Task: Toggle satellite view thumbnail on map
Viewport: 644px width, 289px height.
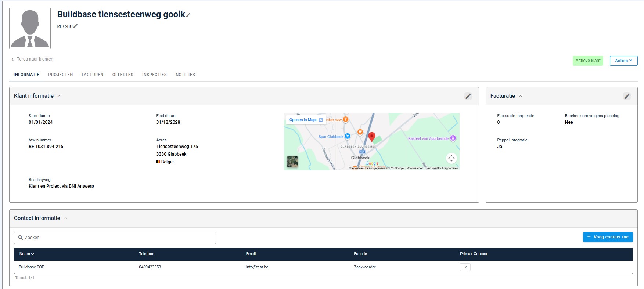Action: [x=292, y=162]
